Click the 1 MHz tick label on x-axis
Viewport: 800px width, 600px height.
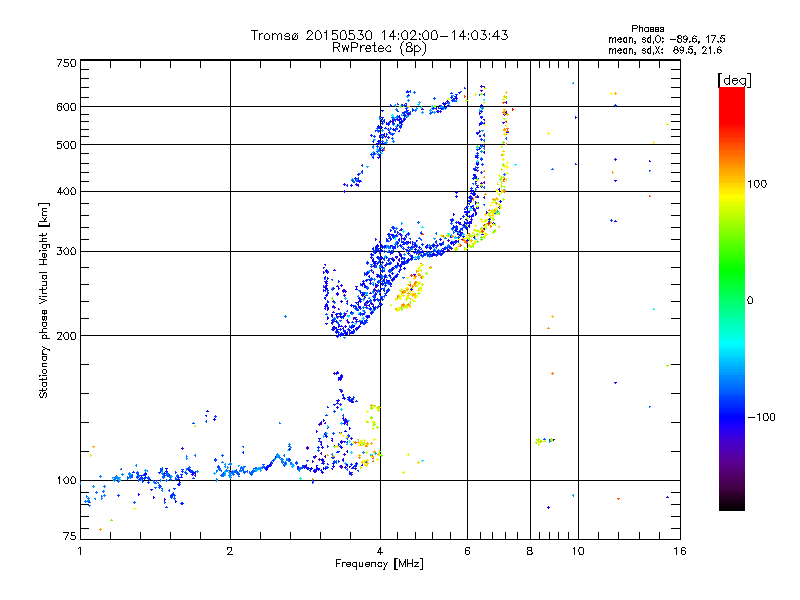point(80,552)
